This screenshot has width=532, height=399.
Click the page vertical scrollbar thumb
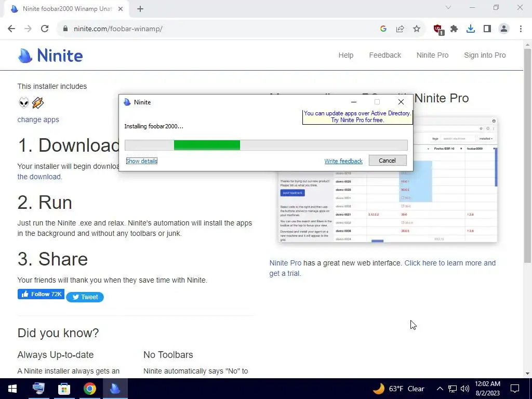pos(527,155)
